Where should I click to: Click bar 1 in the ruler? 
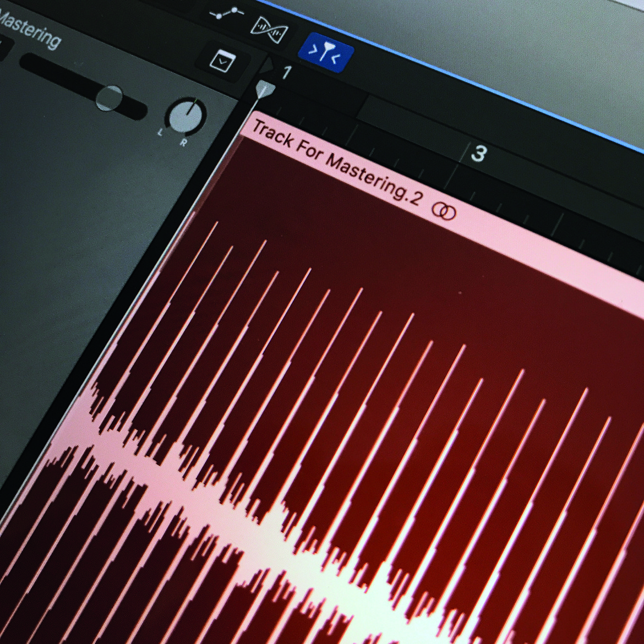287,72
